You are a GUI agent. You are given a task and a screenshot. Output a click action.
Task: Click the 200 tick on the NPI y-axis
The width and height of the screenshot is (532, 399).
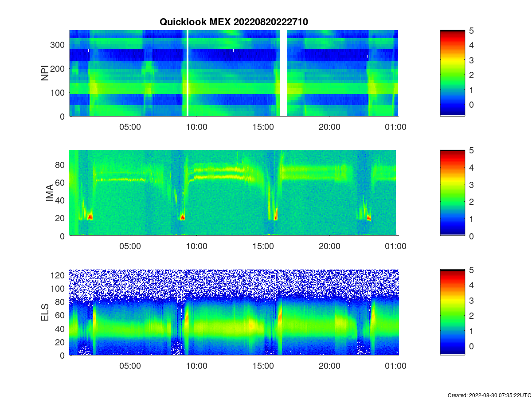tap(58, 69)
